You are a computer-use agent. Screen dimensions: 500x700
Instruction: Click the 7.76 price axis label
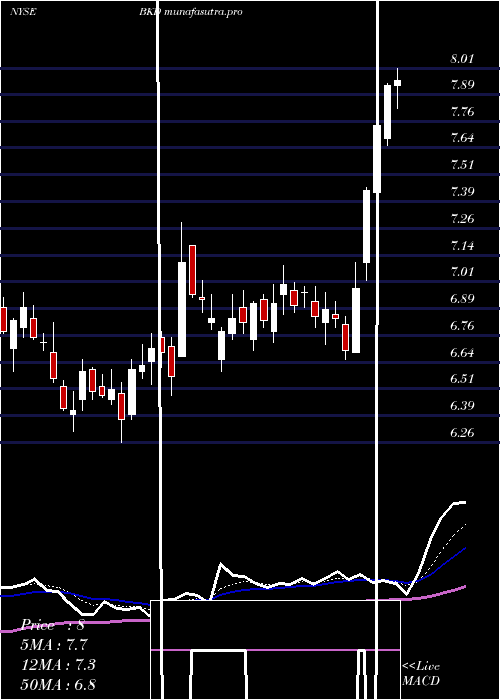pyautogui.click(x=462, y=111)
